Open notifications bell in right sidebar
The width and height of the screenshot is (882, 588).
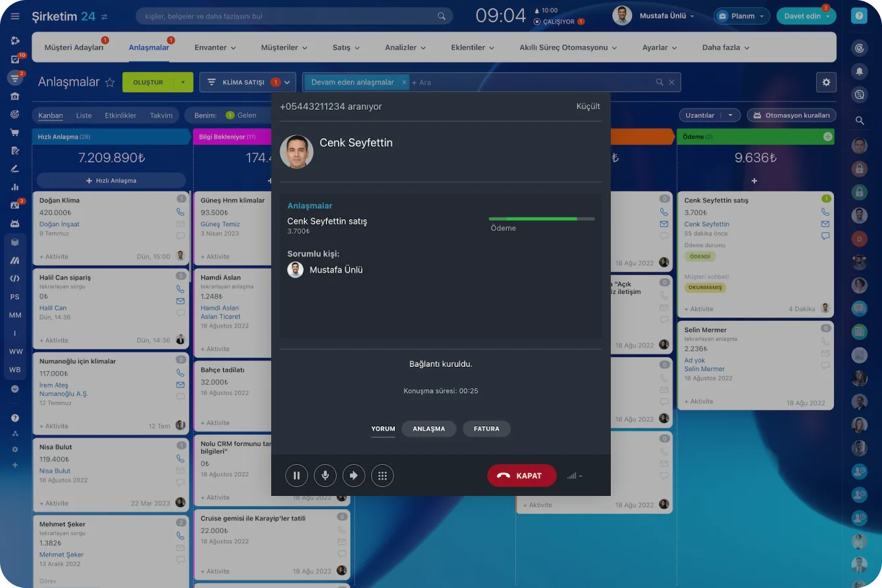pos(859,71)
